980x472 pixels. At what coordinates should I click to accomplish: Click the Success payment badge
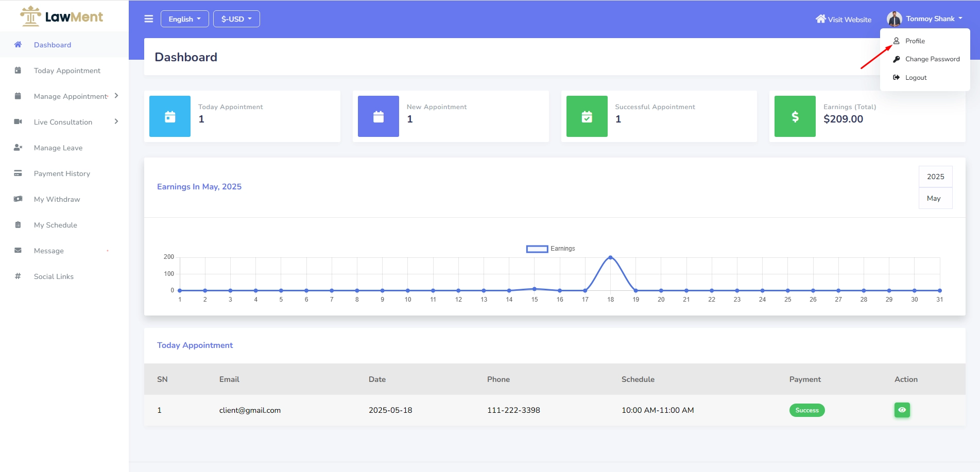(x=807, y=410)
